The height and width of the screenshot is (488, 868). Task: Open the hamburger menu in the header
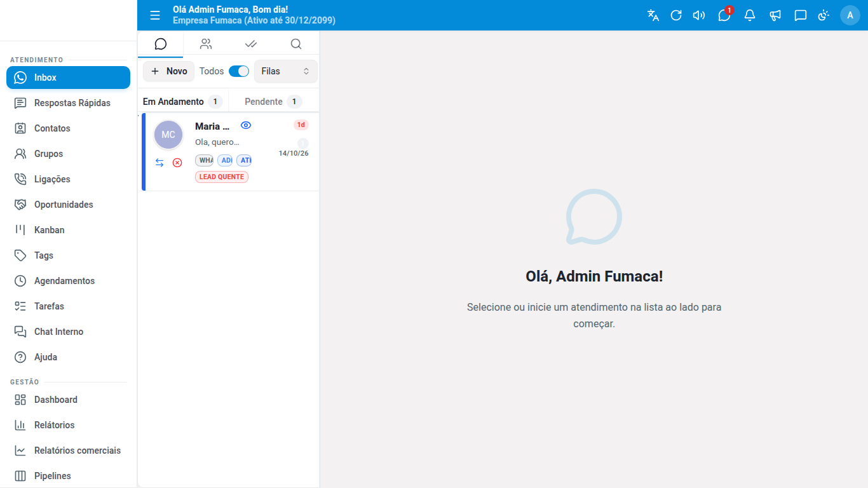(155, 15)
